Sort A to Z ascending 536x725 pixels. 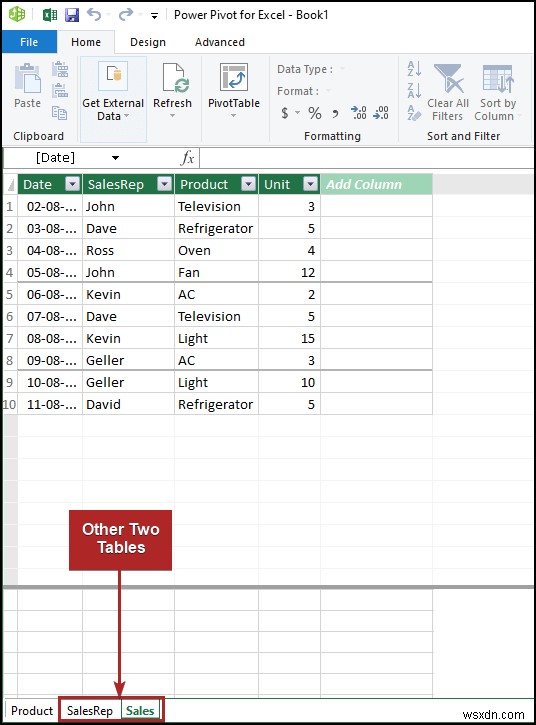(414, 68)
